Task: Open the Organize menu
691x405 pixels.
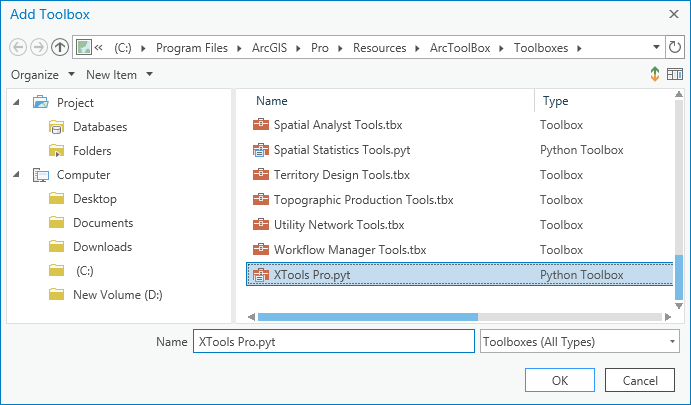Action: coord(43,74)
